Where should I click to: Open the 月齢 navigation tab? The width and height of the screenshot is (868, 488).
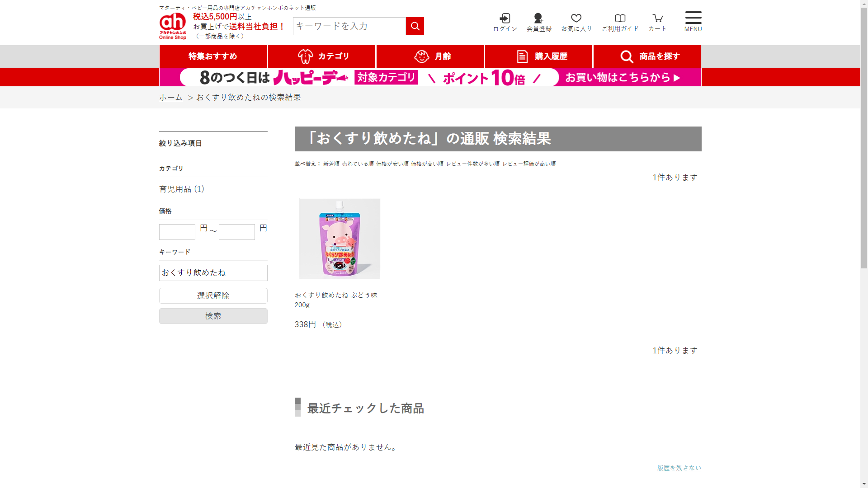click(x=430, y=56)
